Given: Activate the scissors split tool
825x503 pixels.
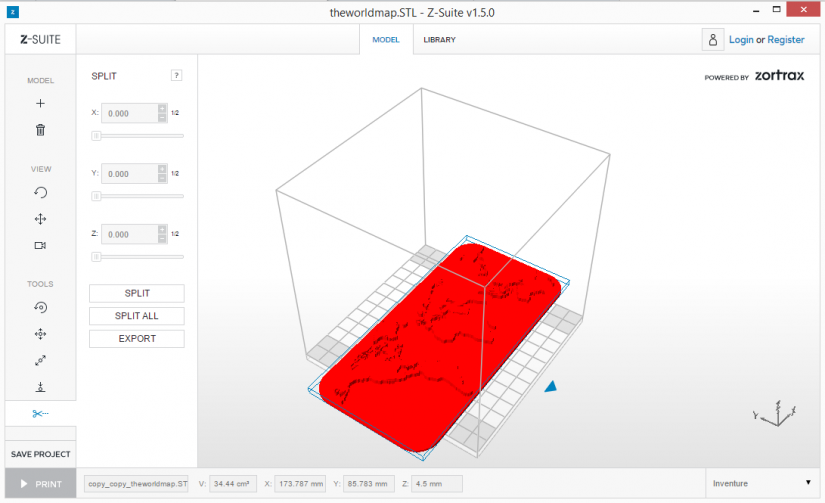Looking at the screenshot, I should (x=41, y=414).
